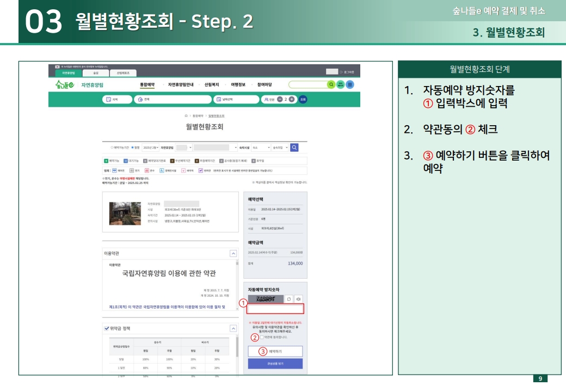Play the captcha audio with speaker icon
The image size is (566, 392).
pyautogui.click(x=298, y=299)
